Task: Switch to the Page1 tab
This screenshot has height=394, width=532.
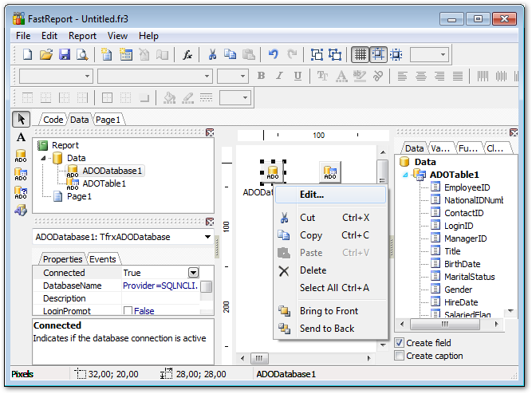Action: [x=108, y=120]
